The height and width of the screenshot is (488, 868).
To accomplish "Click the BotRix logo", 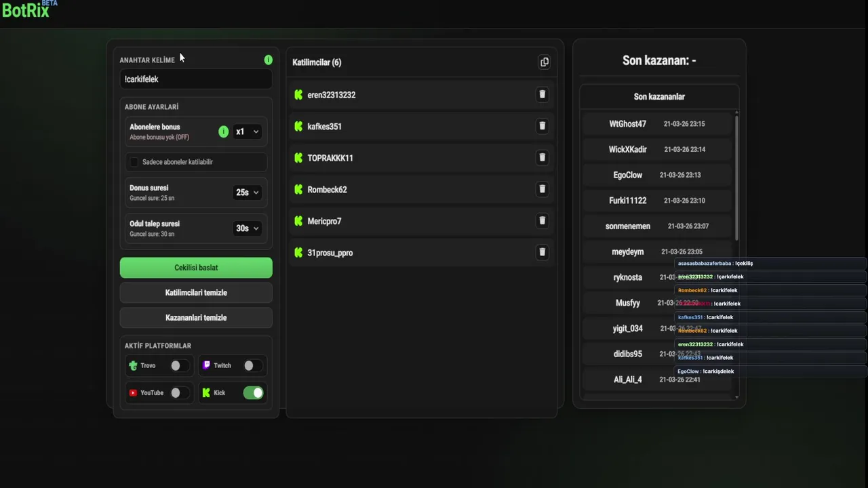I will 29,9.
